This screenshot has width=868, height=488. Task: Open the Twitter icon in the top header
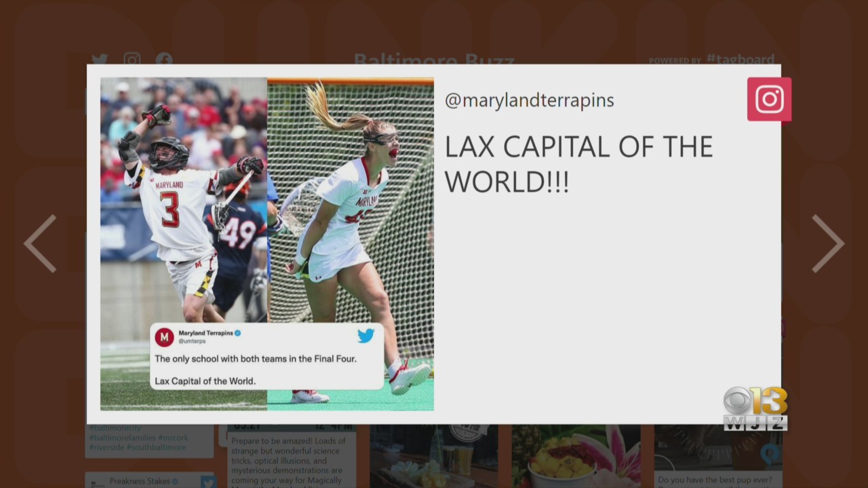tap(100, 60)
